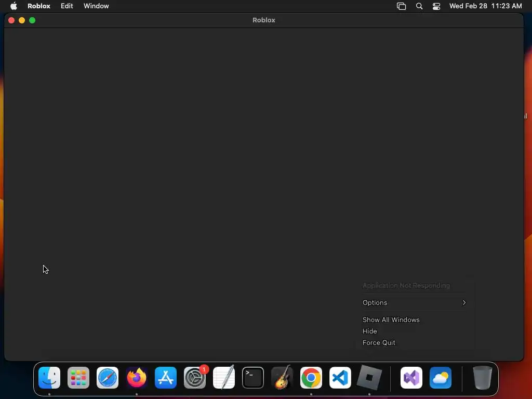Launch Google Chrome from the Dock
Screen dimensions: 532x399
(x=311, y=378)
